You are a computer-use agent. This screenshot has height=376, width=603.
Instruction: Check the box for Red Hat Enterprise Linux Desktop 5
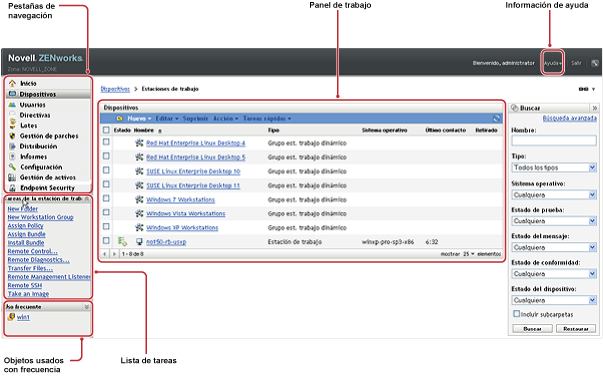106,156
